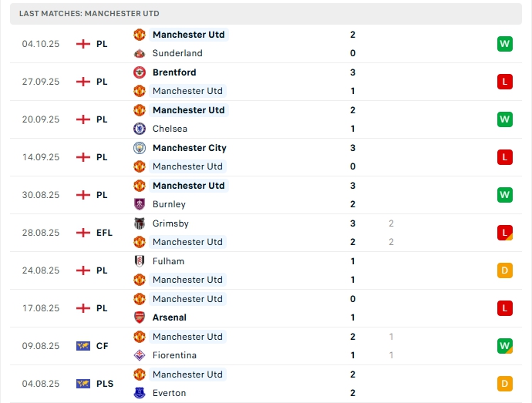Click the Sunderland club crest icon
Screen dimensions: 532x403
pos(140,53)
